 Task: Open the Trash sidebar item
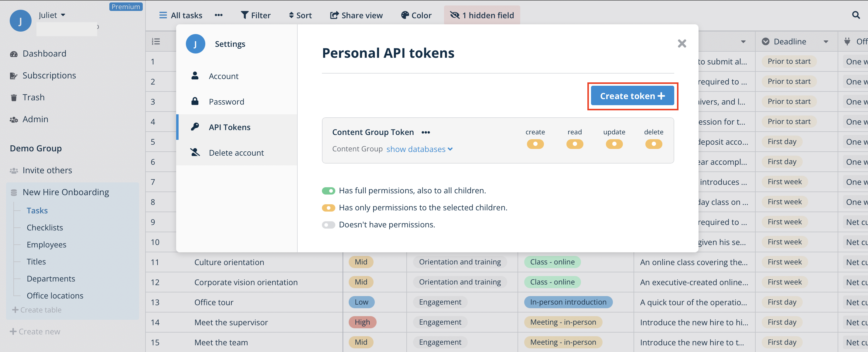pyautogui.click(x=33, y=98)
